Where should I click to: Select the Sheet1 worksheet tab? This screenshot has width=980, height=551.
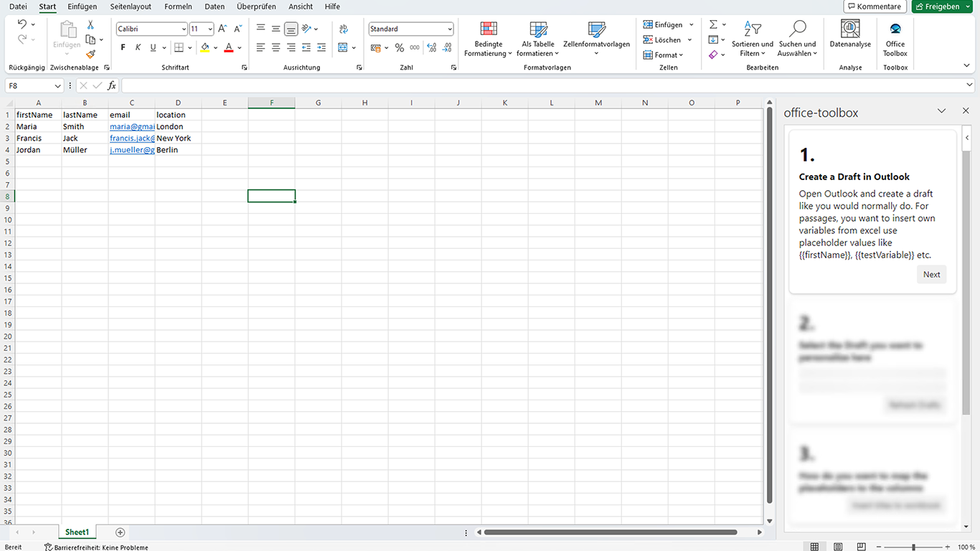(77, 532)
